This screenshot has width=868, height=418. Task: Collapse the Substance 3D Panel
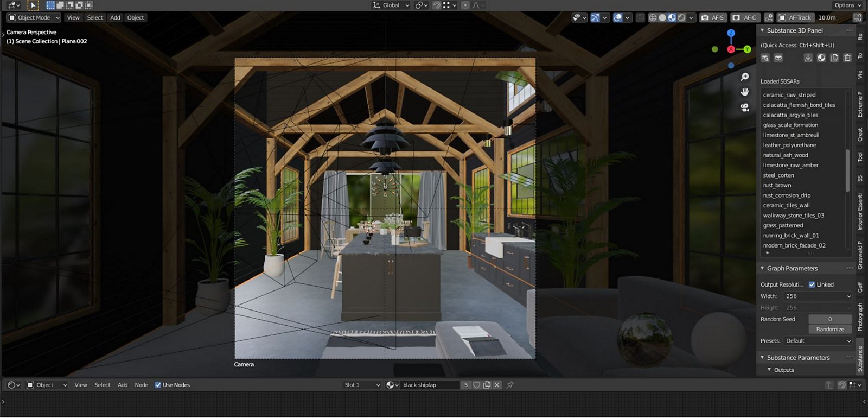(762, 30)
